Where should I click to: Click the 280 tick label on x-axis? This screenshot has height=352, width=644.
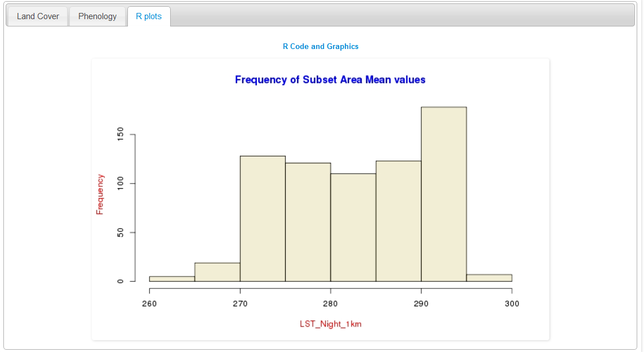point(330,304)
